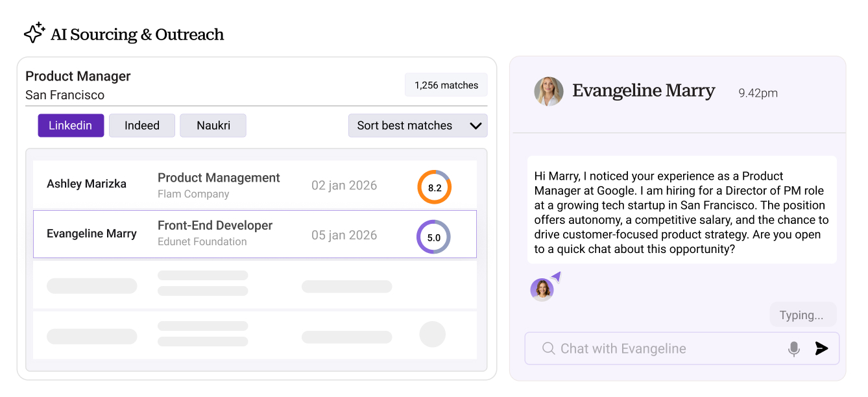
Task: Click the search magnifier in chat field
Action: pos(548,348)
